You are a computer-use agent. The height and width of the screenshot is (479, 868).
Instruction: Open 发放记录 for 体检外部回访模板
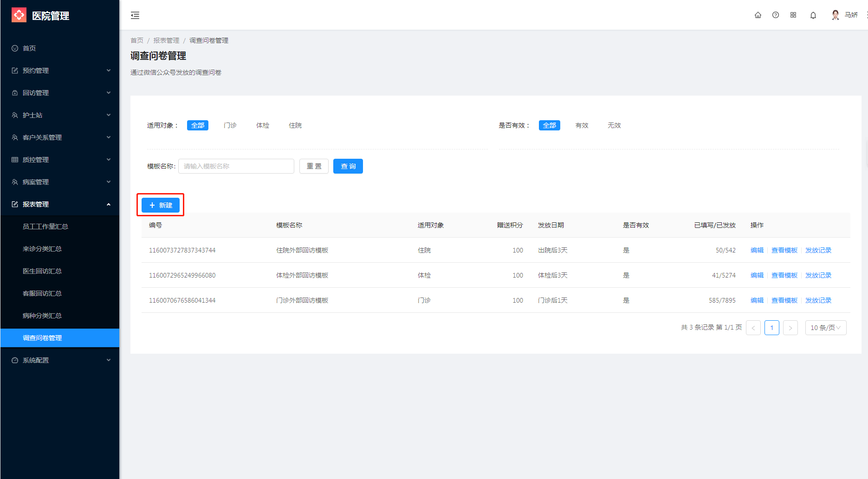click(818, 275)
